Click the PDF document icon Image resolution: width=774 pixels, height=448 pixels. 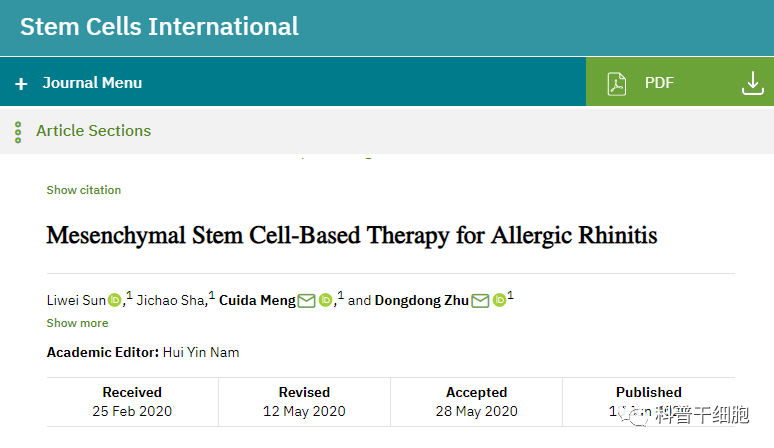click(617, 83)
